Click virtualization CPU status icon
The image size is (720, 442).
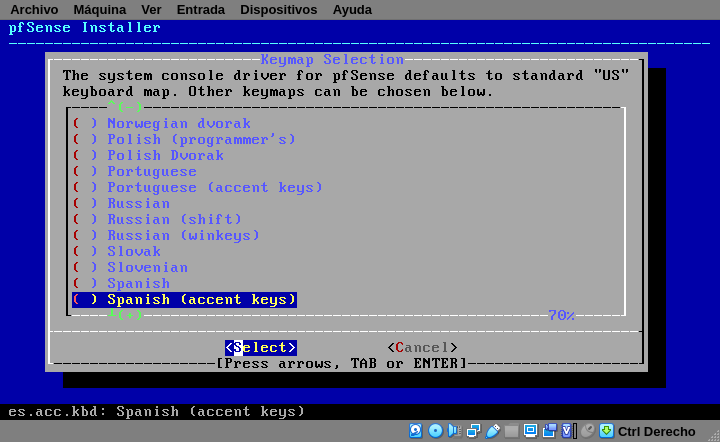tap(568, 431)
